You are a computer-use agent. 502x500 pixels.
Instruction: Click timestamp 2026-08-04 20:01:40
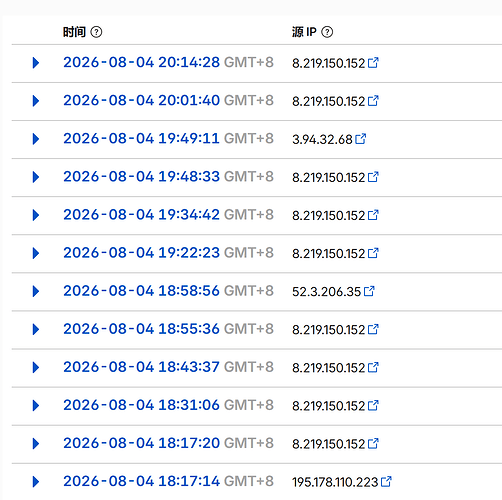pyautogui.click(x=141, y=100)
